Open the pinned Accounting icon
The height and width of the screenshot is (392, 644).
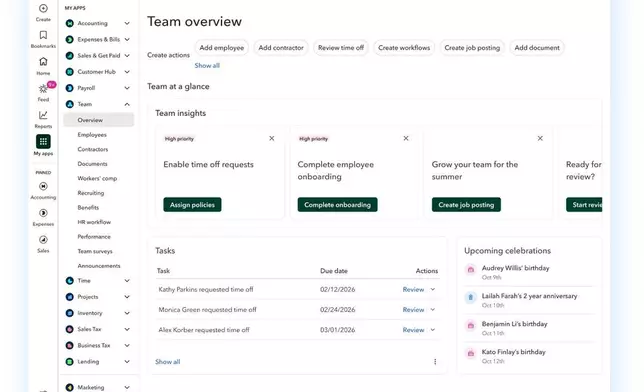coord(43,186)
